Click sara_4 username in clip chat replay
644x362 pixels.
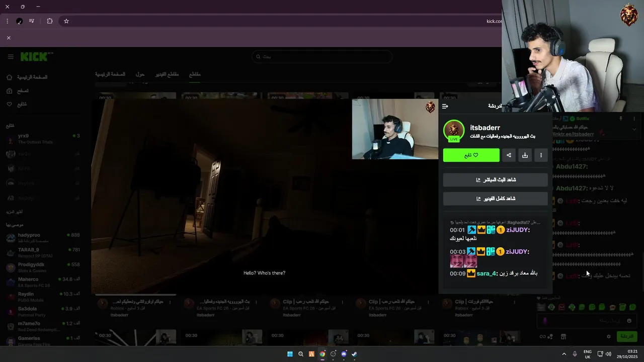pyautogui.click(x=487, y=274)
